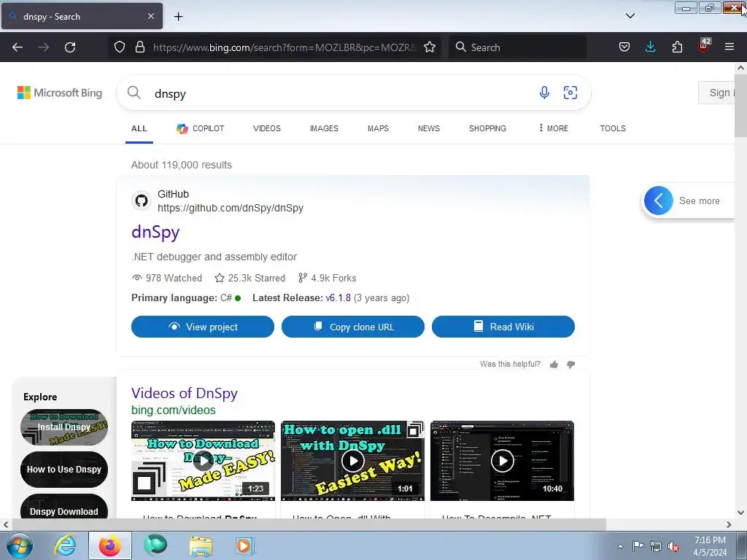Select the How to Use Dnspy chip
The image size is (747, 560).
pos(64,470)
